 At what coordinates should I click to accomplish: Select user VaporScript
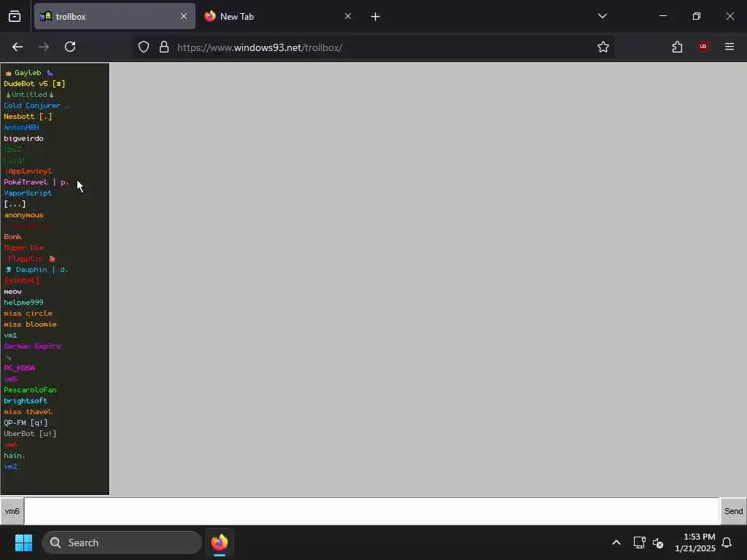pos(28,193)
